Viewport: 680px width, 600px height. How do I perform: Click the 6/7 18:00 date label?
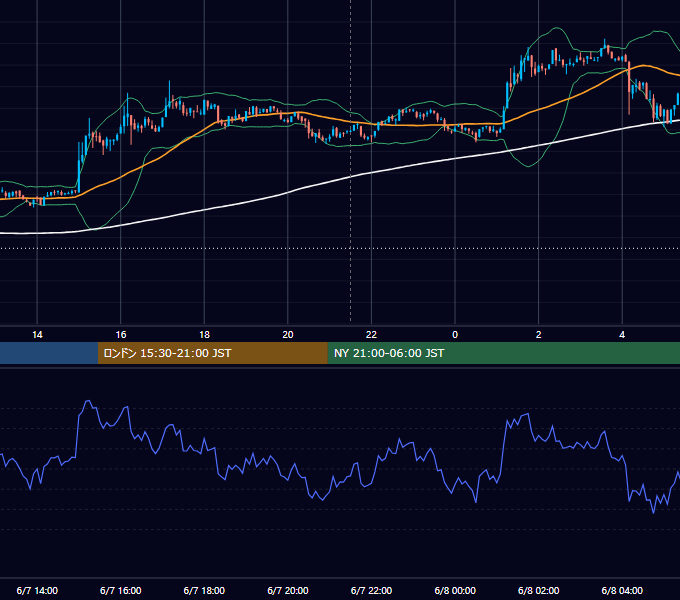click(x=204, y=590)
